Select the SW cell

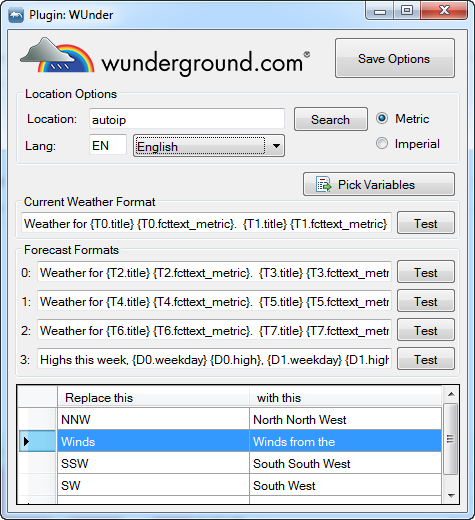(x=153, y=485)
